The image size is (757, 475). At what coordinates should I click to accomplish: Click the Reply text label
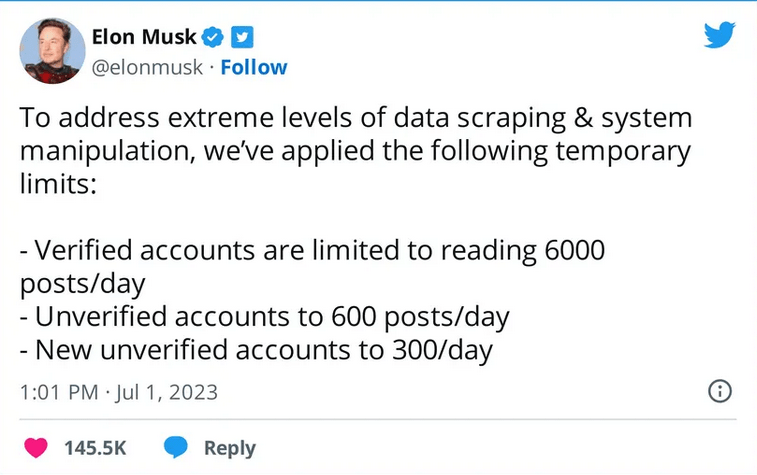(x=230, y=448)
